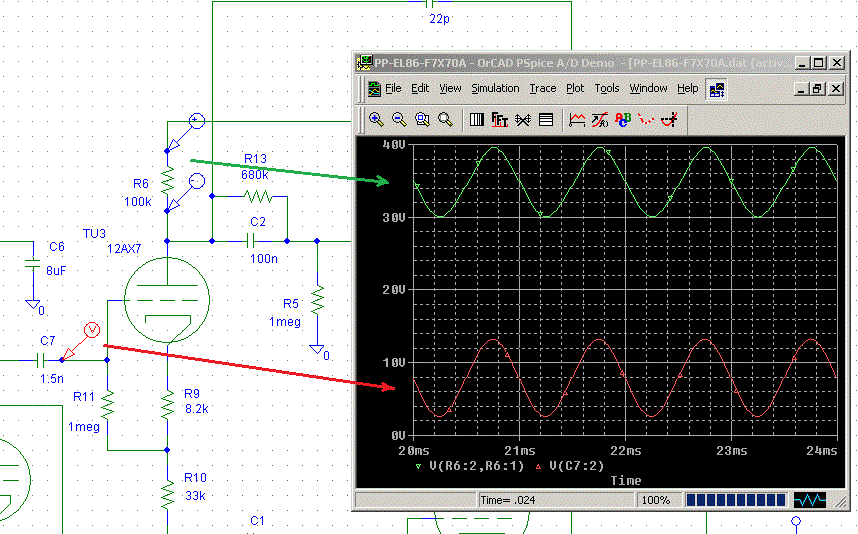Click the 20V y-axis label

click(x=393, y=290)
